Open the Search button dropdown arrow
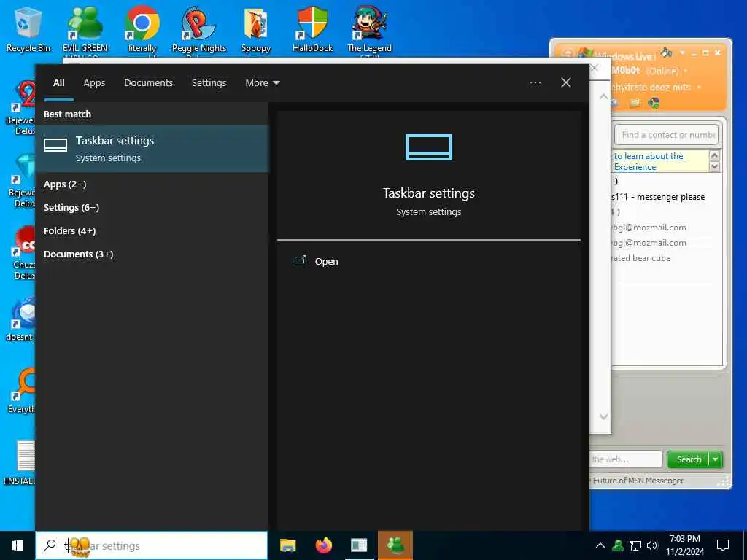Viewport: 747px width, 560px height. coord(716,459)
